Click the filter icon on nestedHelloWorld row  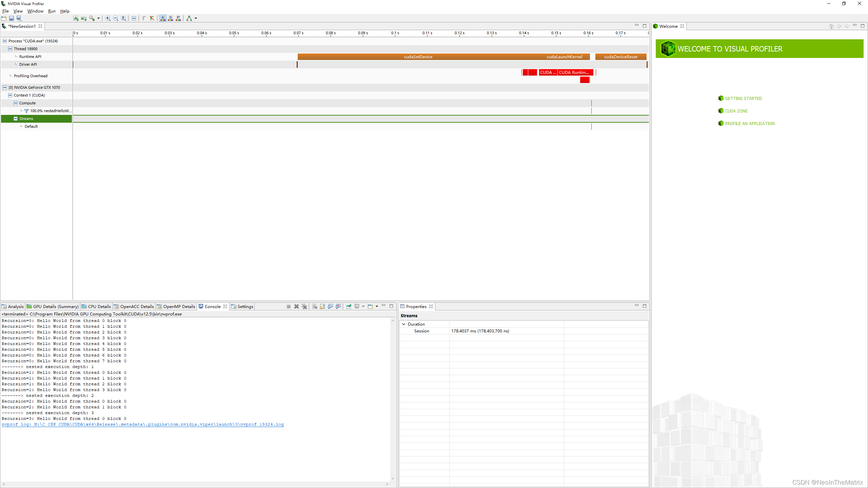click(26, 111)
